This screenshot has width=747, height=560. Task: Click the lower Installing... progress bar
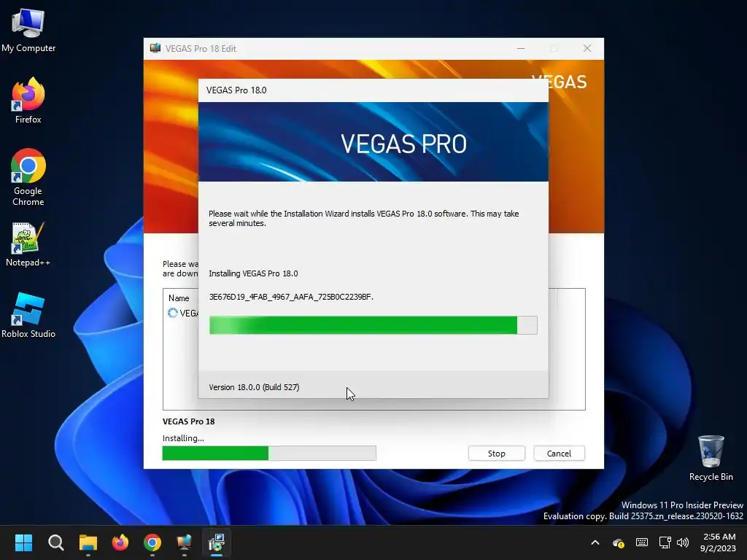pos(269,454)
